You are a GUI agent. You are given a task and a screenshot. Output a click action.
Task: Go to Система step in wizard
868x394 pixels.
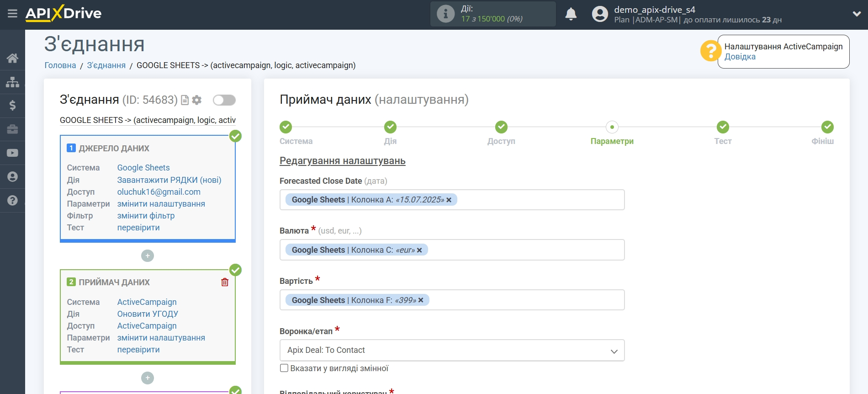coord(286,127)
